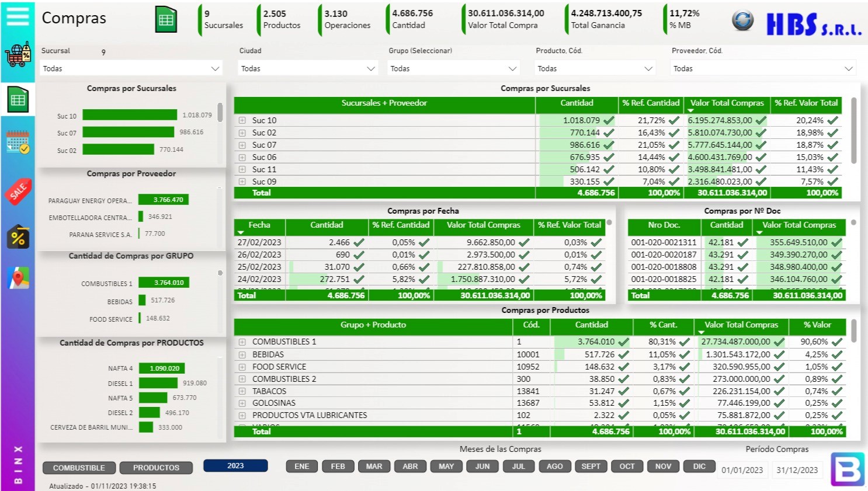868x491 pixels.
Task: Expand the BEBIDAS product group
Action: click(242, 354)
